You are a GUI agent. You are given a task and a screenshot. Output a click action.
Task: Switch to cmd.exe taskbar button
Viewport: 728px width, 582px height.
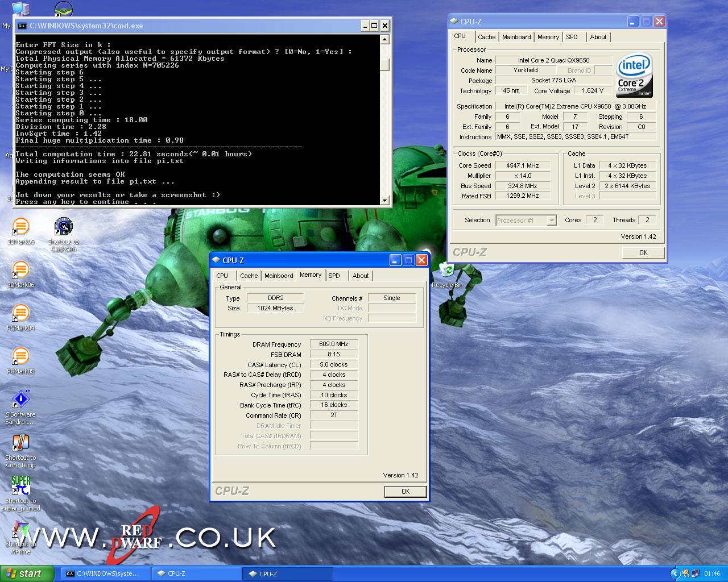click(x=106, y=574)
